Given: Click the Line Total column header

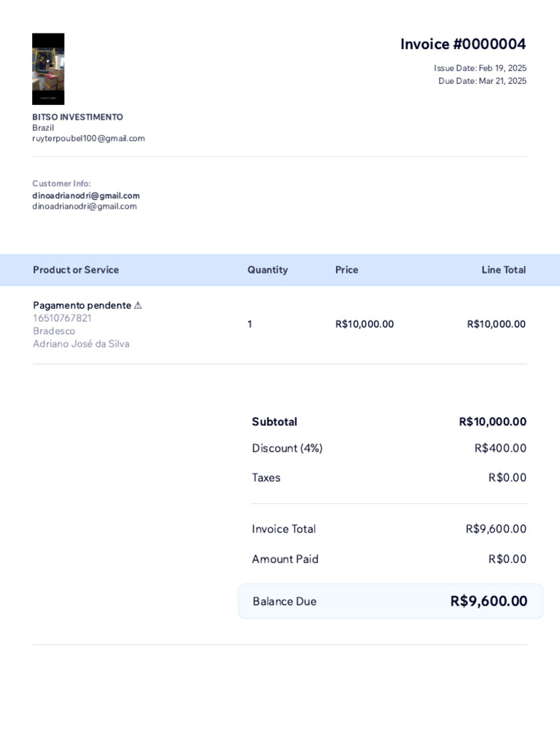Looking at the screenshot, I should point(504,270).
